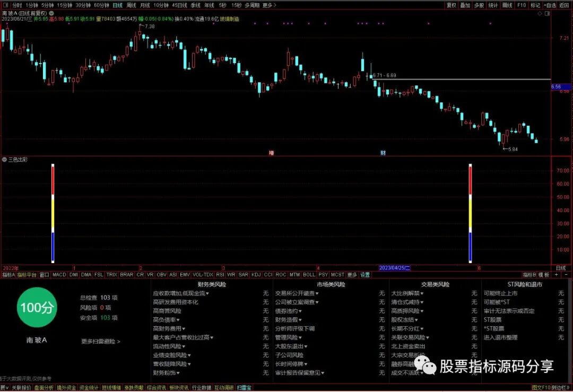
Task: Click the 可能终止上市 row text
Action: click(501, 293)
